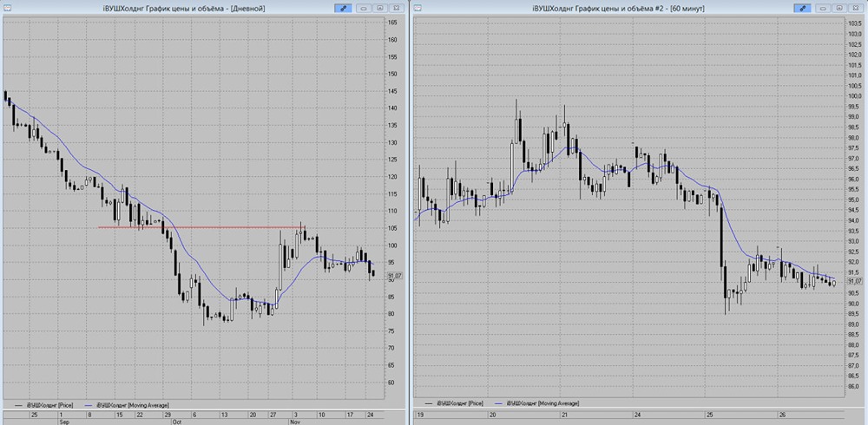868x425 pixels.
Task: Click the 100,0 value on the 60-minute price axis
Action: coord(854,96)
